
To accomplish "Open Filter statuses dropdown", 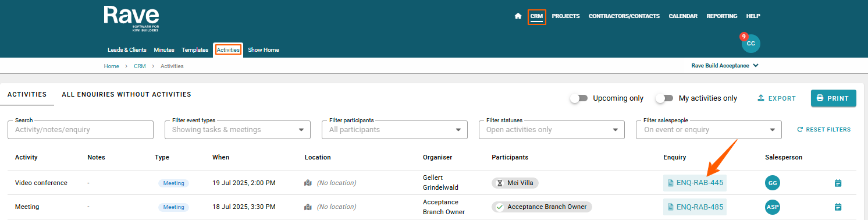I will click(x=552, y=130).
